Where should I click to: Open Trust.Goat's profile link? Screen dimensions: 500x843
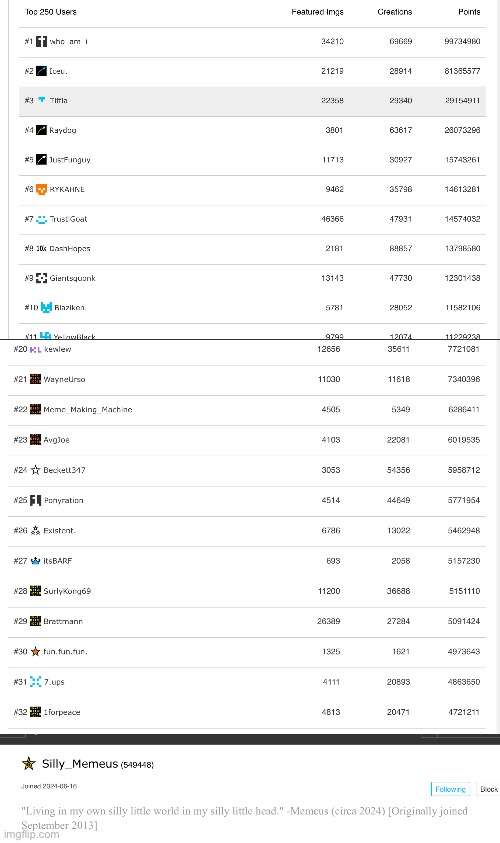[68, 219]
